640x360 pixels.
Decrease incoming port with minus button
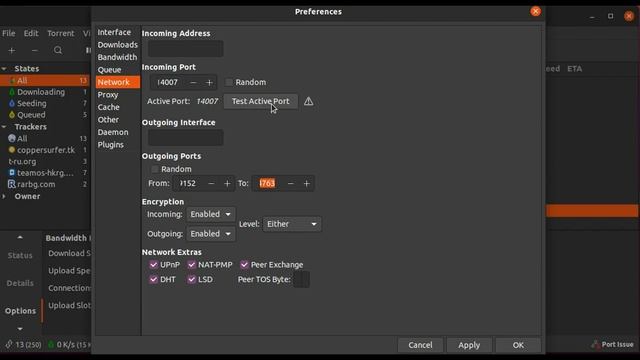(193, 82)
